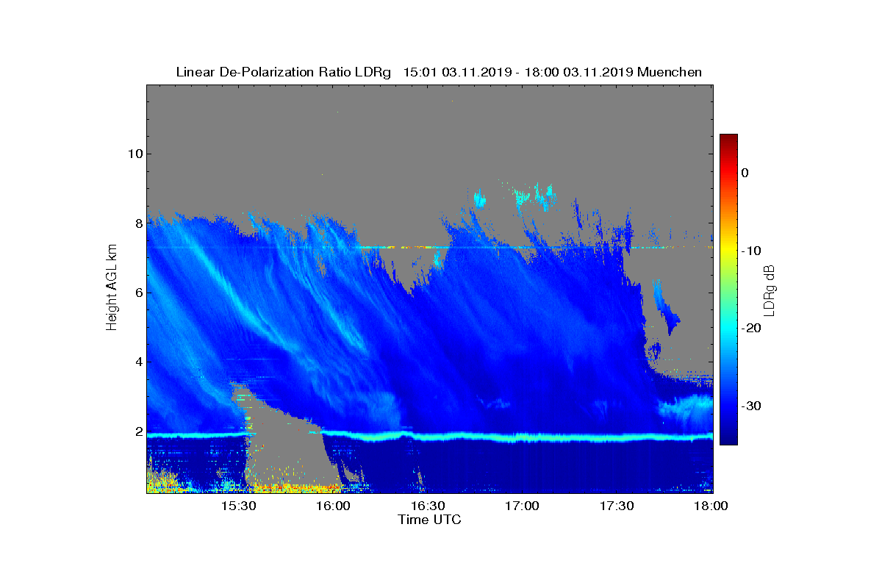Click the 'Time UTC' axis label
This screenshot has height=588, width=882.
(x=430, y=520)
